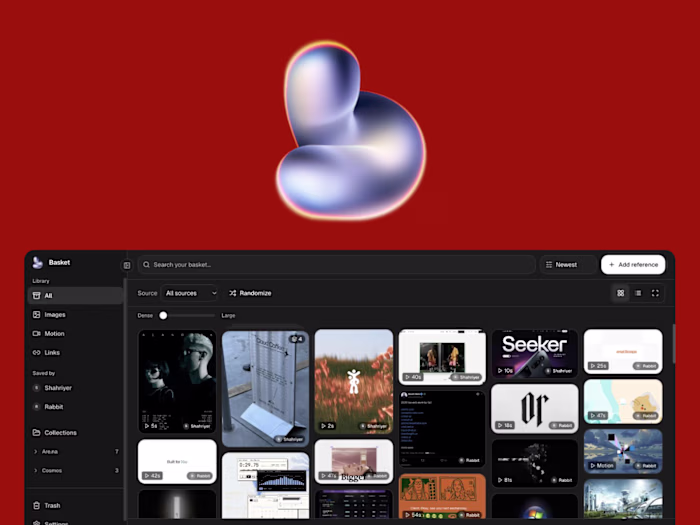Click the magnifier icon in the search bar
Viewport: 700px width, 525px height.
tap(146, 265)
